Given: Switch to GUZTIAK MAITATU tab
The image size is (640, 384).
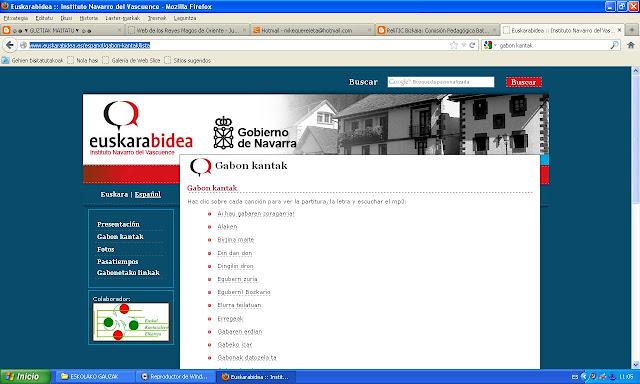Looking at the screenshot, I should coord(61,30).
